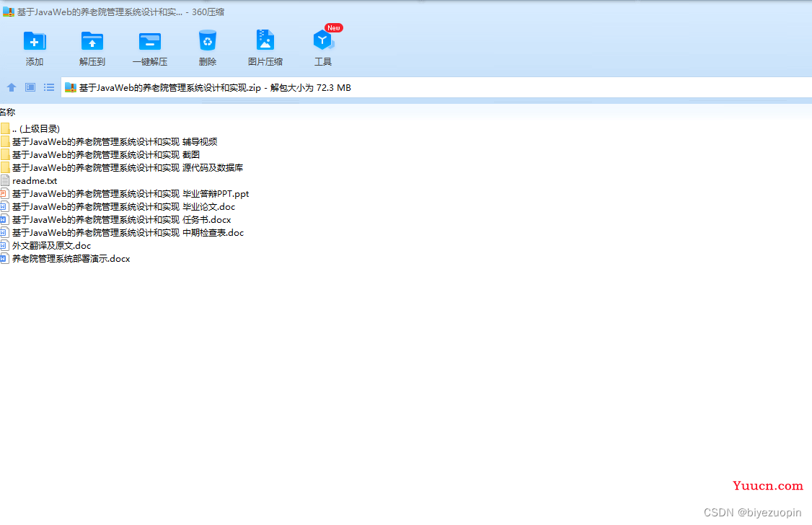Select the 辅导视频 folder name
The width and height of the screenshot is (812, 525).
[115, 141]
